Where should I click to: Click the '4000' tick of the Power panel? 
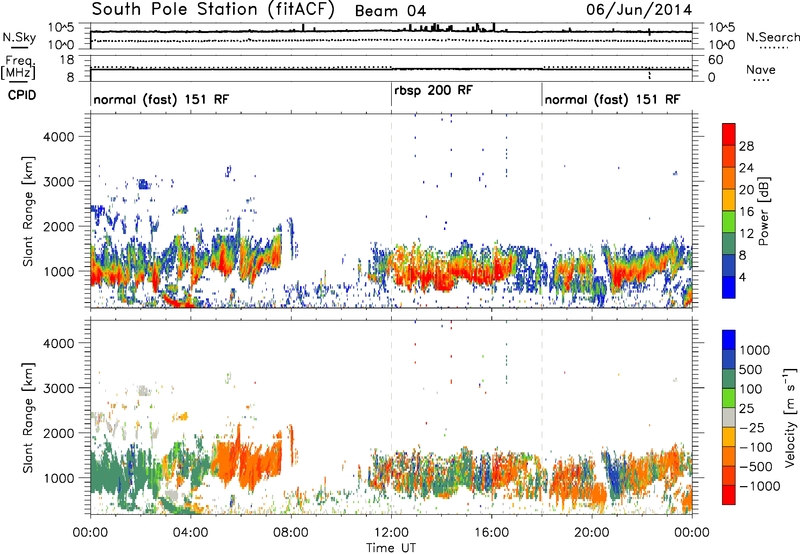[59, 137]
